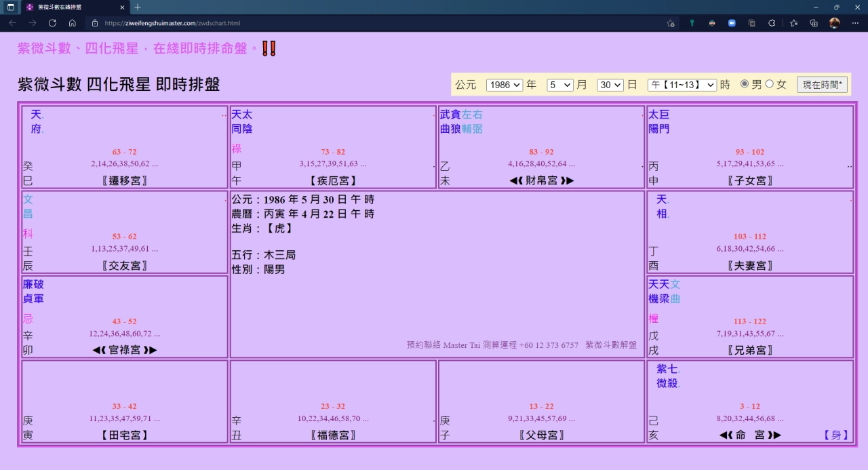Go to browser home page icon
This screenshot has width=868, height=470.
(x=72, y=23)
